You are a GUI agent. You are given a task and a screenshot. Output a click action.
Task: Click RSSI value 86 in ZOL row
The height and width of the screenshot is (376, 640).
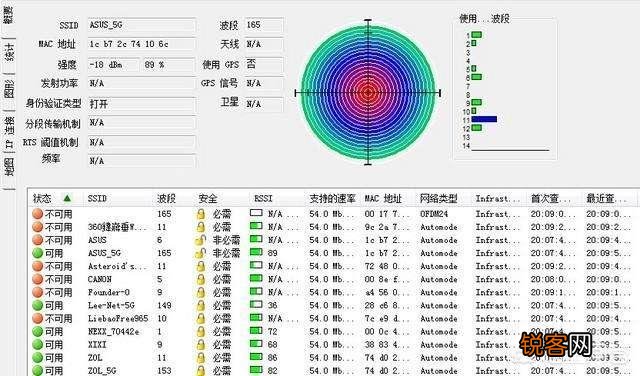272,358
